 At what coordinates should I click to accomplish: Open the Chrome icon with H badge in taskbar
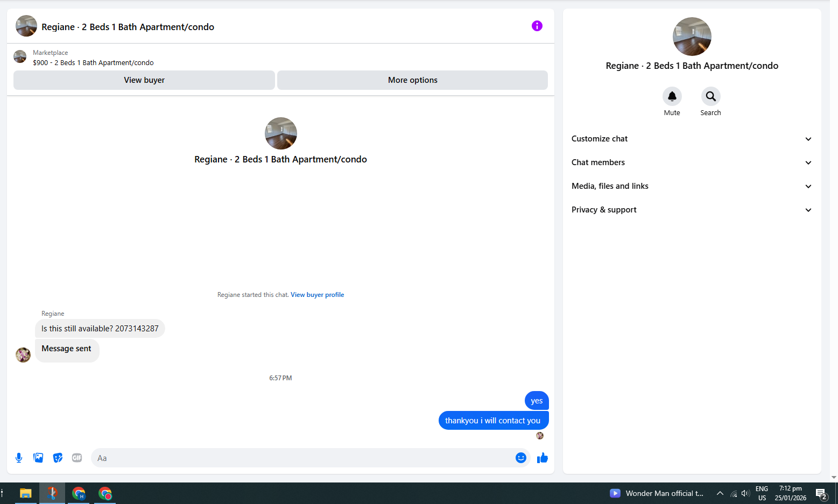point(79,493)
